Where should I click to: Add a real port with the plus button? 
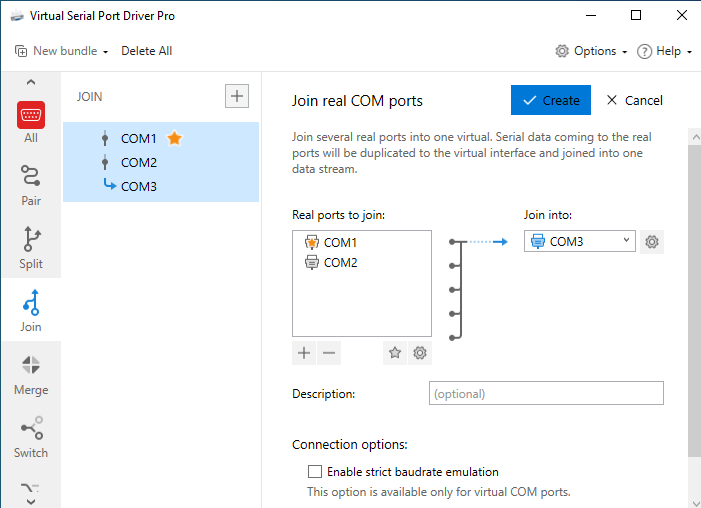304,353
